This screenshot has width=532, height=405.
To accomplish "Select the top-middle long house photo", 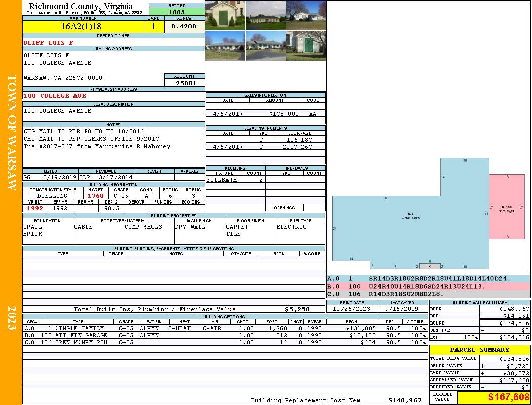I will pyautogui.click(x=265, y=15).
